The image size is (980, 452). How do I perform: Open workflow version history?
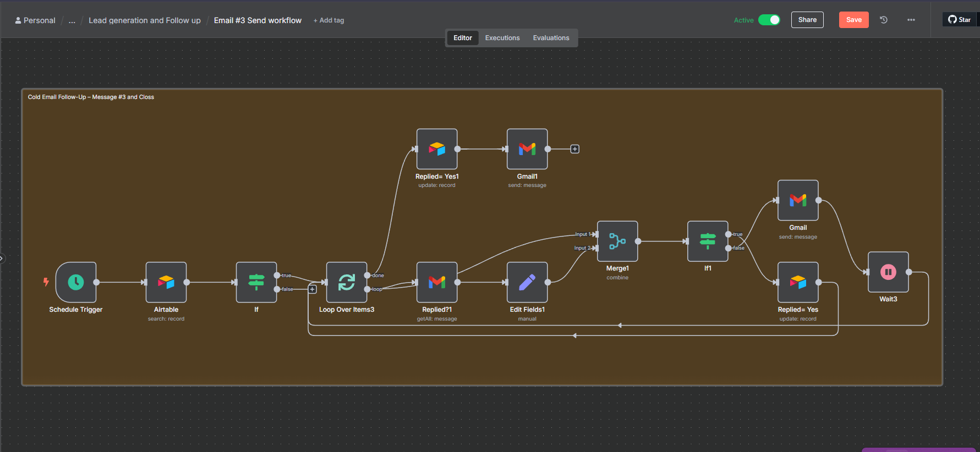(884, 20)
